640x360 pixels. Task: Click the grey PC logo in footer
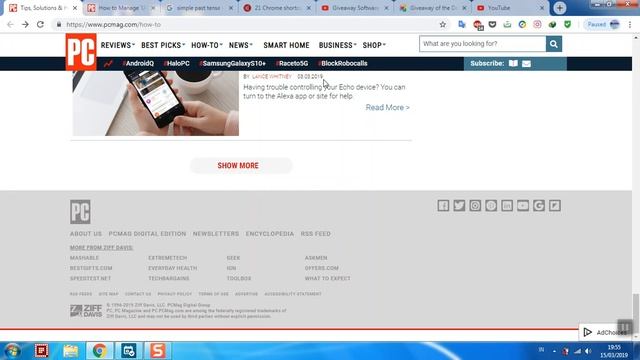point(80,212)
